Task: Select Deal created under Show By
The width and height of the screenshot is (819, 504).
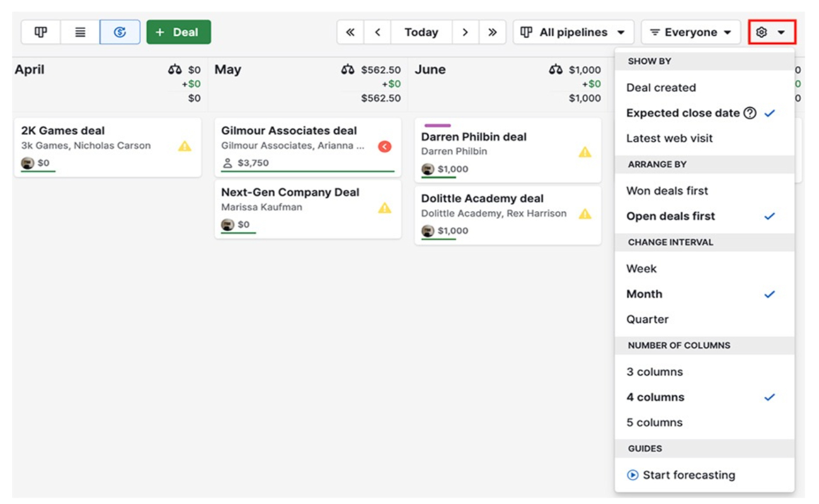Action: coord(661,88)
